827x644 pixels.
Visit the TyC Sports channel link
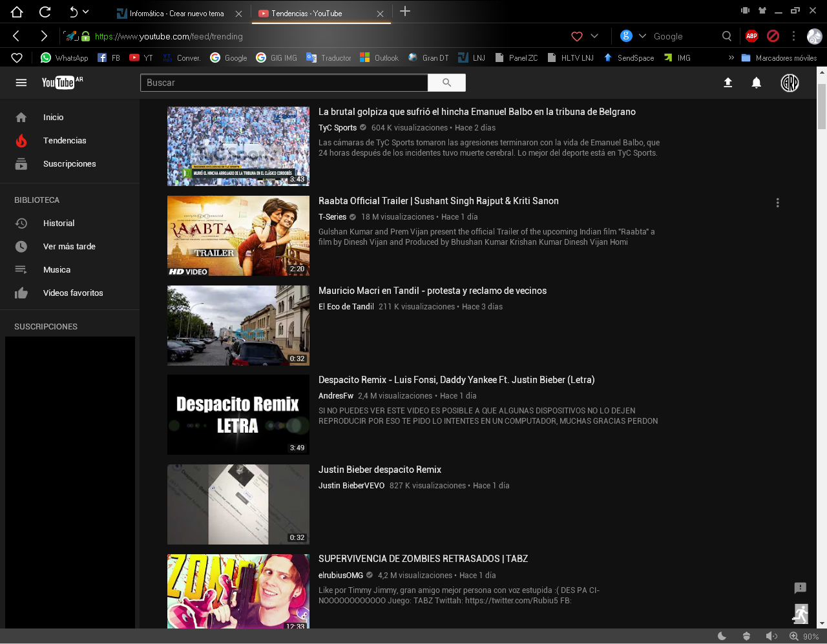[x=337, y=128]
